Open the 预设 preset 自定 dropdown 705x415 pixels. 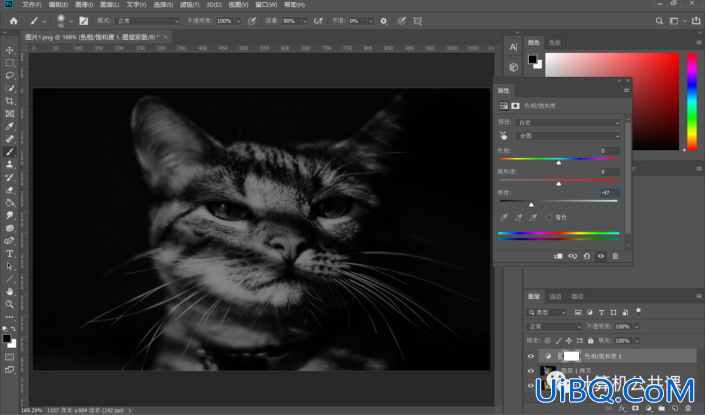point(568,122)
